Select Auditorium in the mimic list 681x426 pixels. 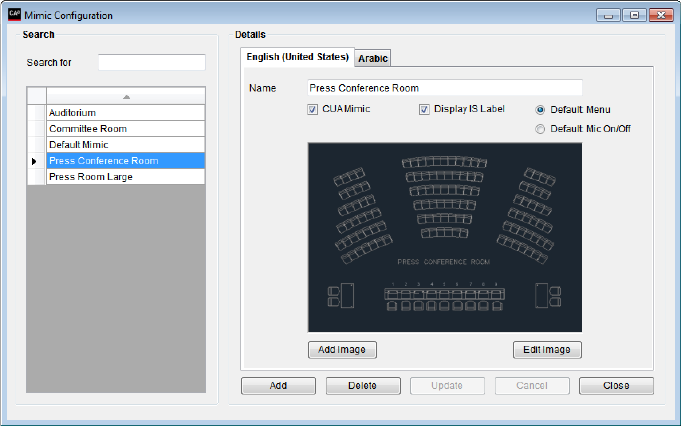pyautogui.click(x=125, y=113)
